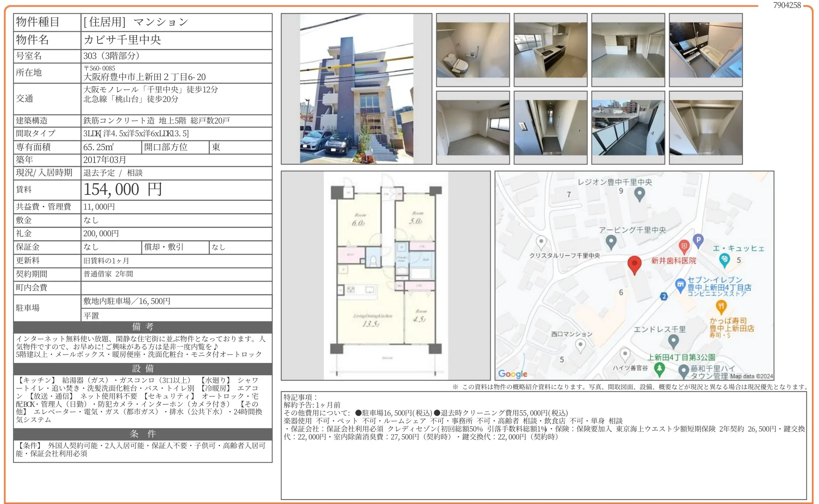Click the アービング千里中央 map pin
The height and width of the screenshot is (504, 819).
pyautogui.click(x=611, y=241)
